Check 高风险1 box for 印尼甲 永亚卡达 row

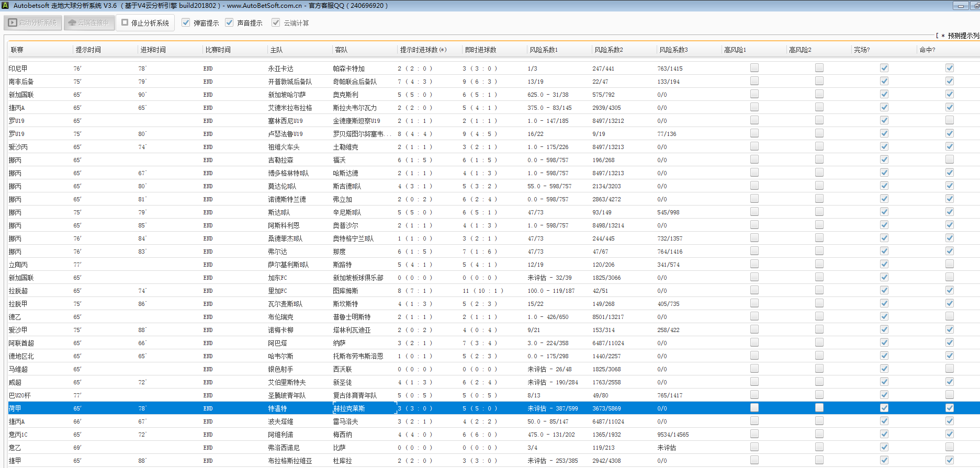click(x=754, y=68)
